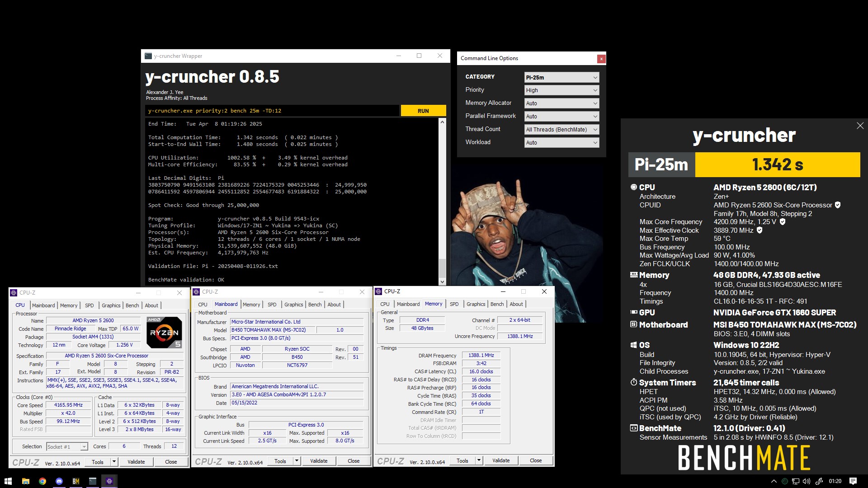Switch to Bench tab in first CPU-Z
Screen dimensions: 868x488
132,305
